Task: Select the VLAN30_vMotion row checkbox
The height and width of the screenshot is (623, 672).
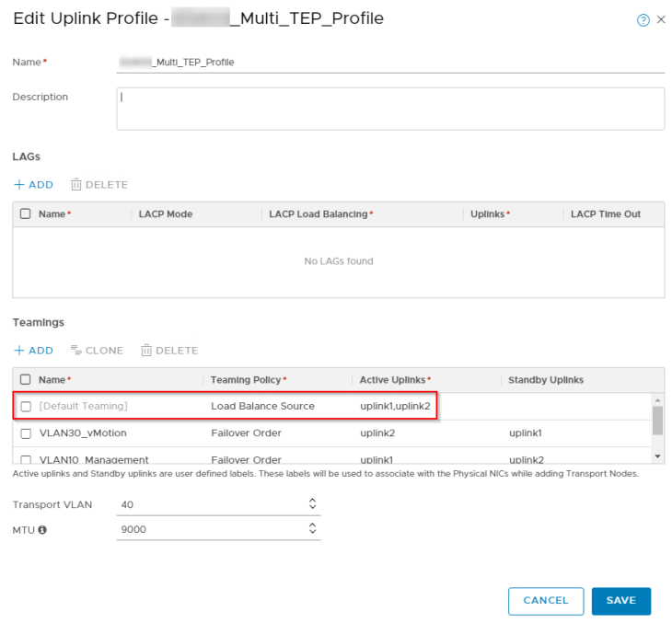Action: [x=26, y=433]
